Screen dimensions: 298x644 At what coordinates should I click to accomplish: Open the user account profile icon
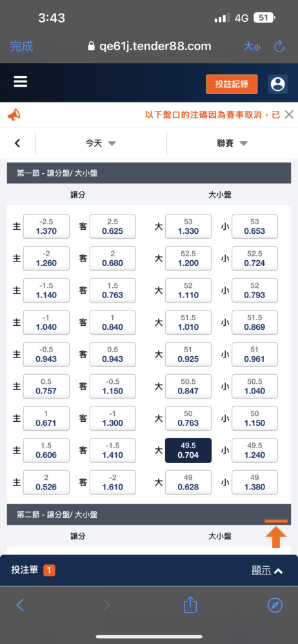click(278, 84)
